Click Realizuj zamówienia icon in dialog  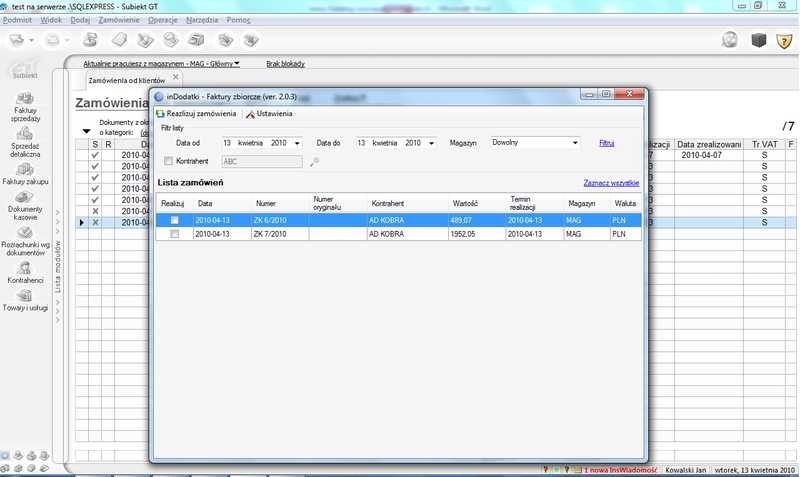pyautogui.click(x=160, y=114)
